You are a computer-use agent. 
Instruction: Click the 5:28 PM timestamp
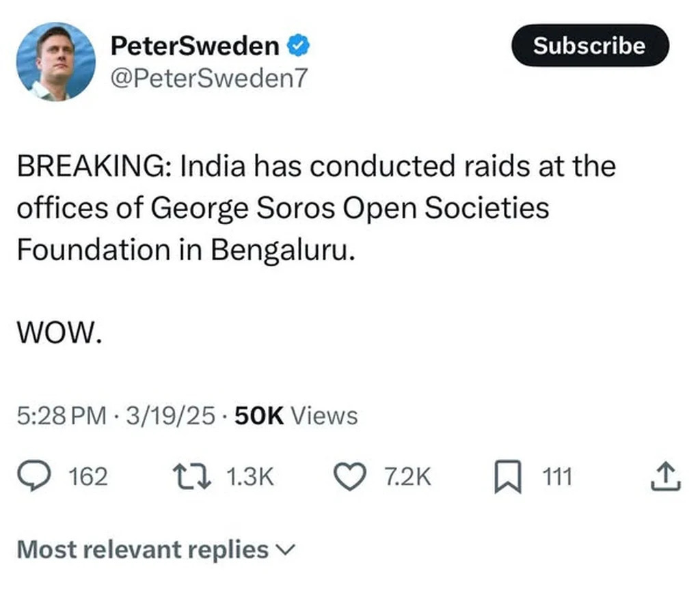click(x=62, y=415)
